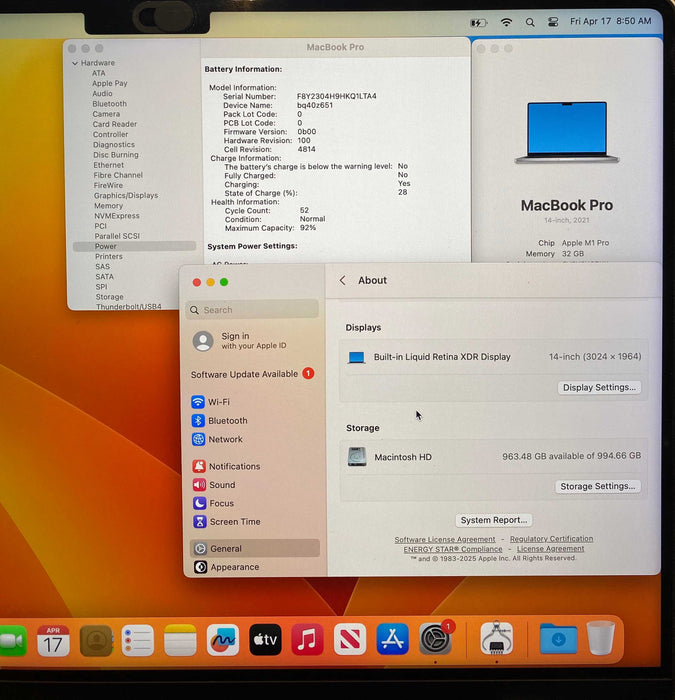Open the System Report button
675x700 pixels.
coord(494,520)
